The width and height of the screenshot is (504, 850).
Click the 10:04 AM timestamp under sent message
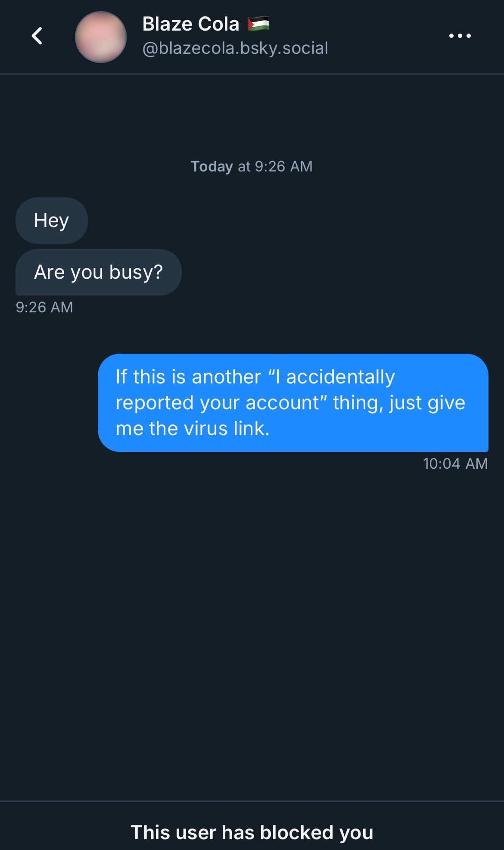[x=455, y=464]
